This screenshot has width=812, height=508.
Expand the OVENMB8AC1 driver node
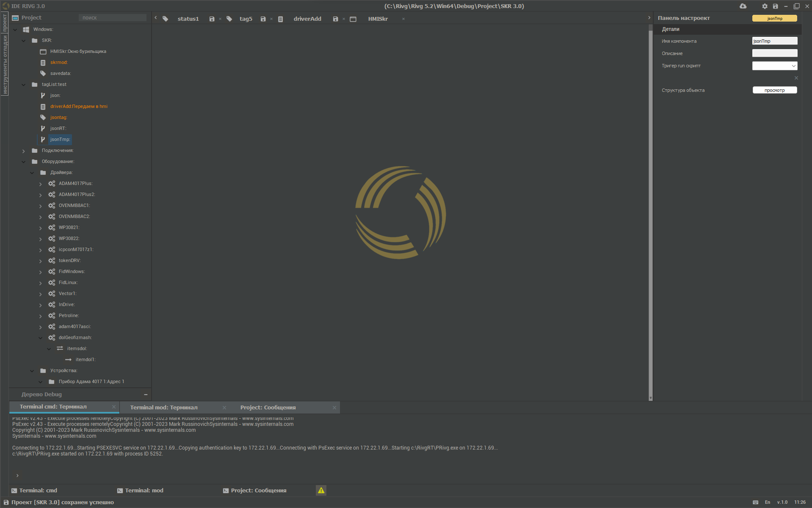pyautogui.click(x=41, y=206)
